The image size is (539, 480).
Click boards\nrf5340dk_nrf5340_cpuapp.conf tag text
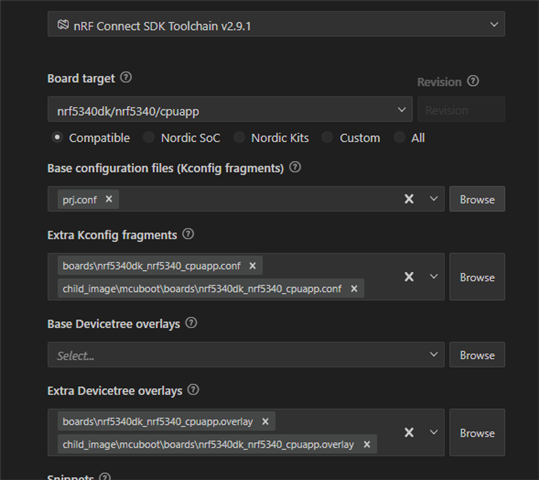click(x=152, y=266)
